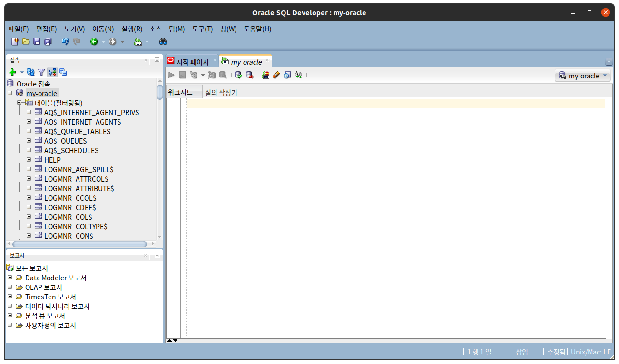Close the my-oracle worksheet tab
619x364 pixels.
click(x=267, y=60)
